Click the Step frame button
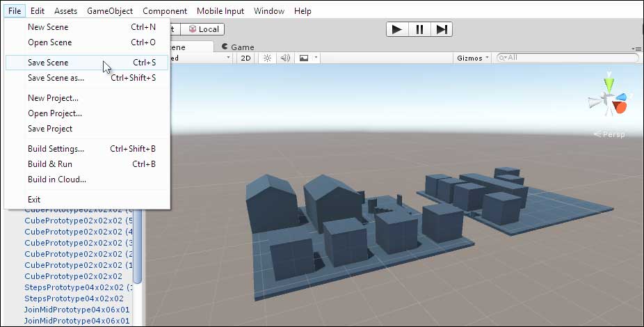The height and width of the screenshot is (327, 644). pos(442,29)
